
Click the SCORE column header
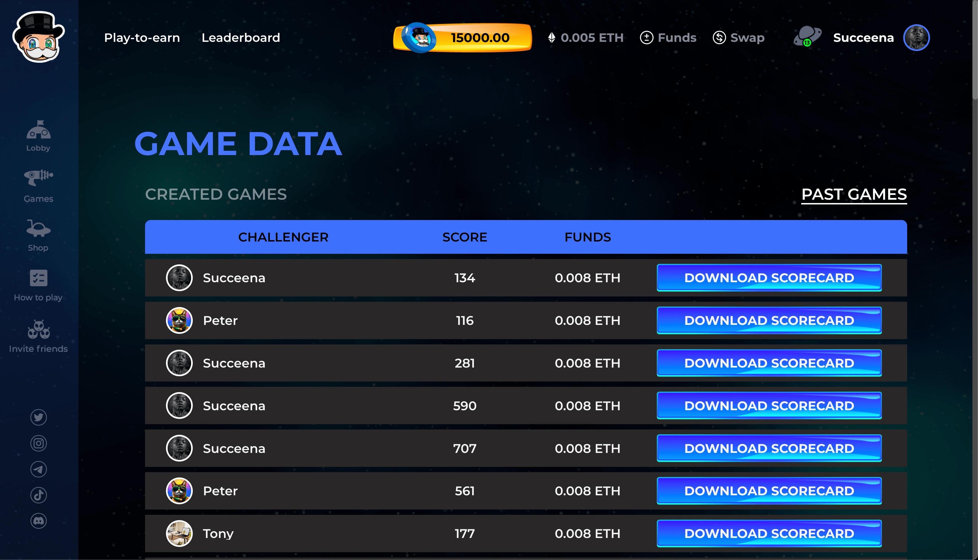(464, 237)
